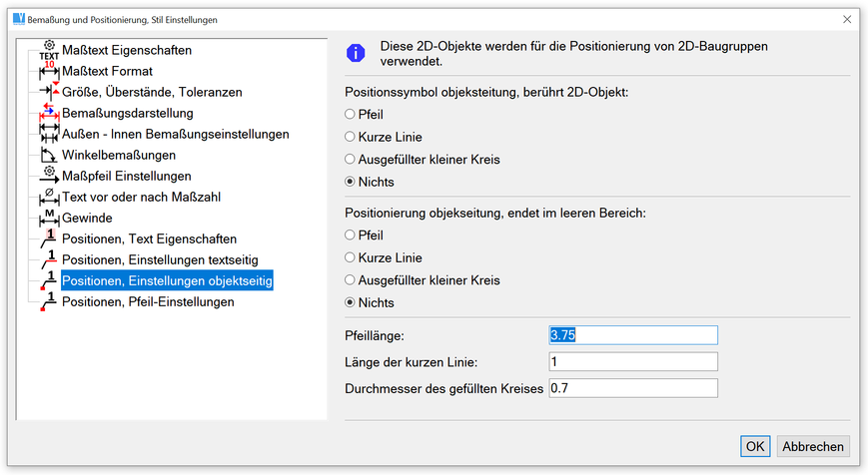This screenshot has height=475, width=868.
Task: Click the Pfeillänge input field
Action: coord(633,335)
